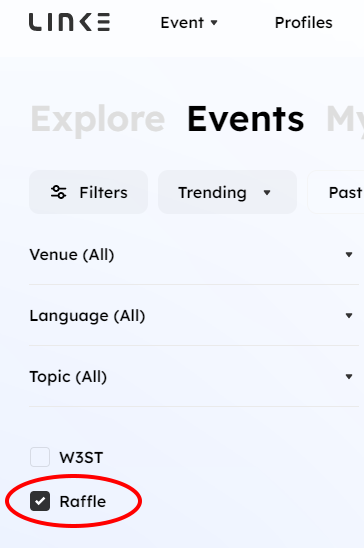Check the W3ST checkbox
This screenshot has height=548, width=364.
(x=40, y=457)
